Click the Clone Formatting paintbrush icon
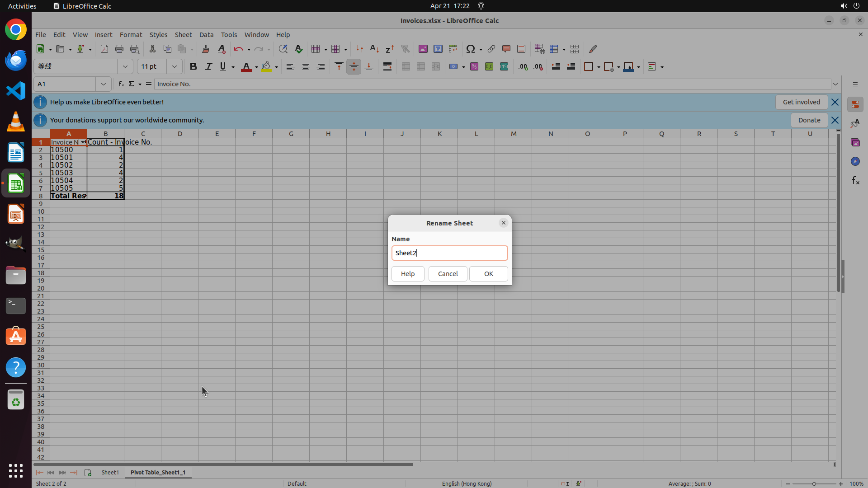The width and height of the screenshot is (868, 488). [x=206, y=49]
